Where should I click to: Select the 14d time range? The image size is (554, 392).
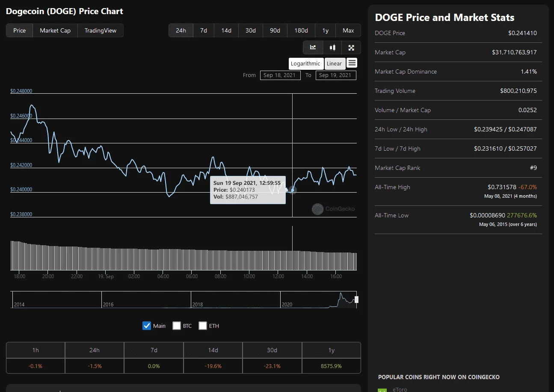(x=226, y=30)
